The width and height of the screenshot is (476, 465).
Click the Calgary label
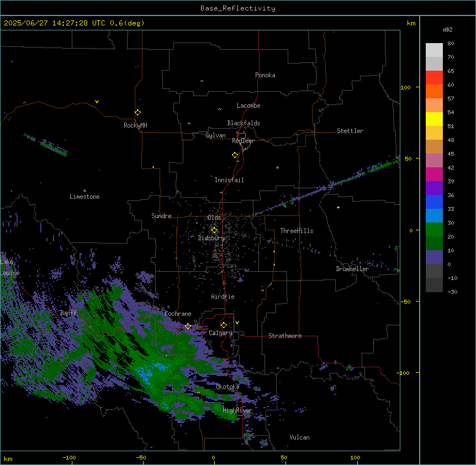click(x=220, y=333)
